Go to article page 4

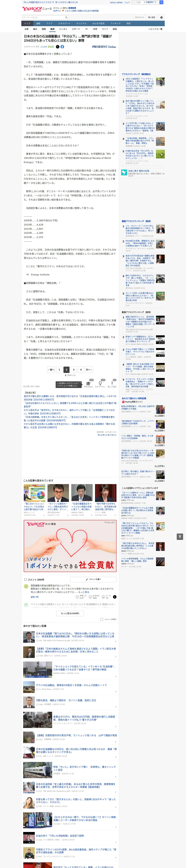(81, 370)
